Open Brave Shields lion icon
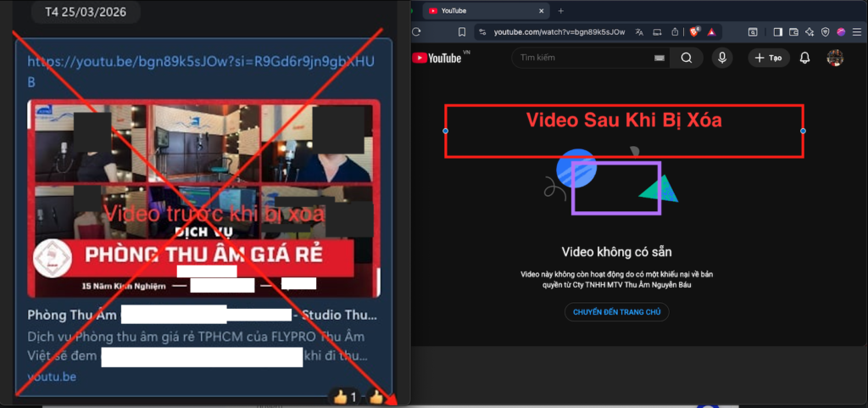Viewport: 868px width, 408px height. point(694,32)
